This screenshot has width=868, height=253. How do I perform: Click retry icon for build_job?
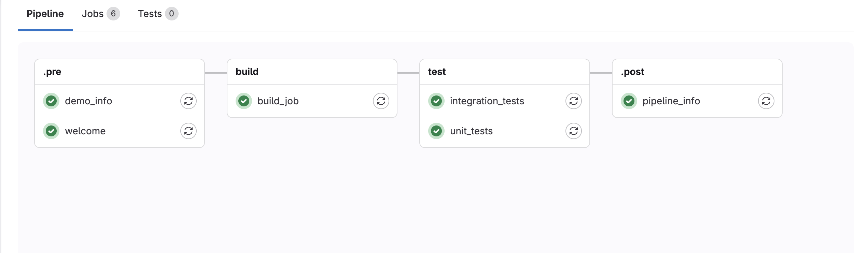[381, 101]
